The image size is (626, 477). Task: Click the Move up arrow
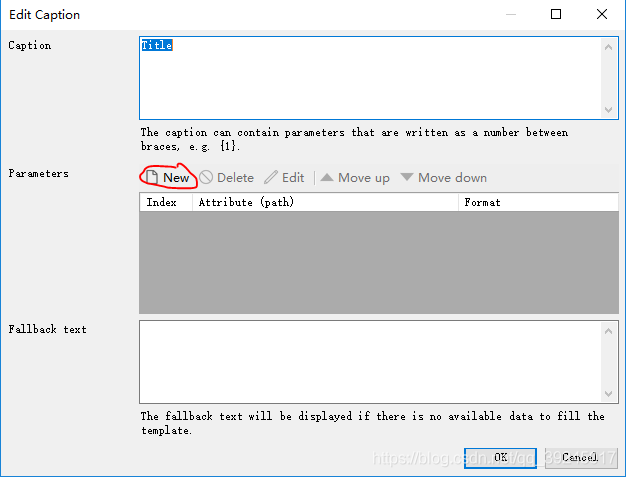pyautogui.click(x=354, y=177)
